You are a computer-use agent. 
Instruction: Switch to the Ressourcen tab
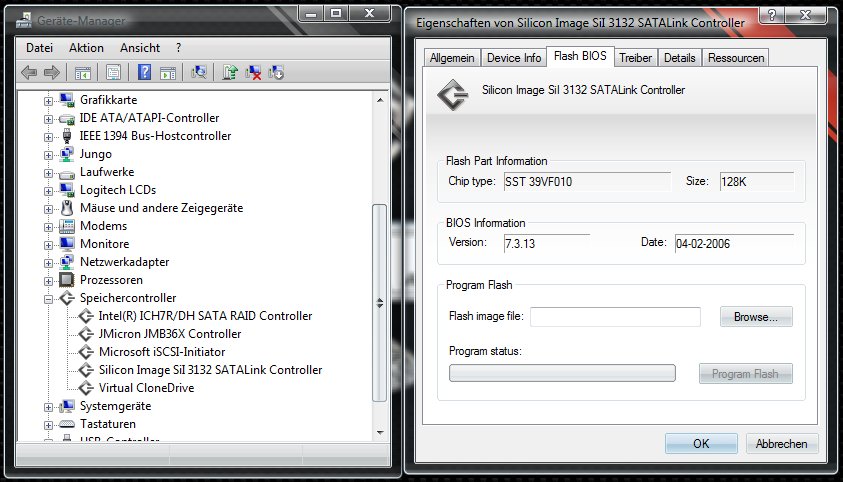tap(736, 58)
